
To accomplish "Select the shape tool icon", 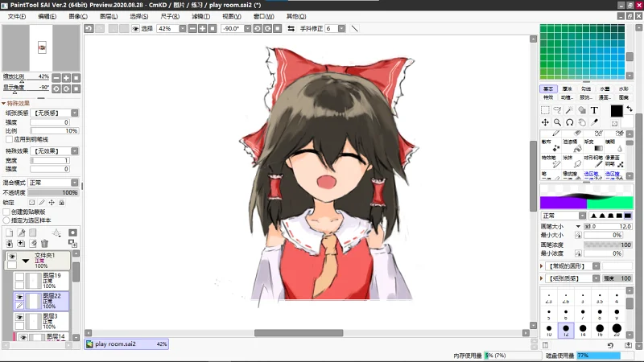I will (x=582, y=110).
